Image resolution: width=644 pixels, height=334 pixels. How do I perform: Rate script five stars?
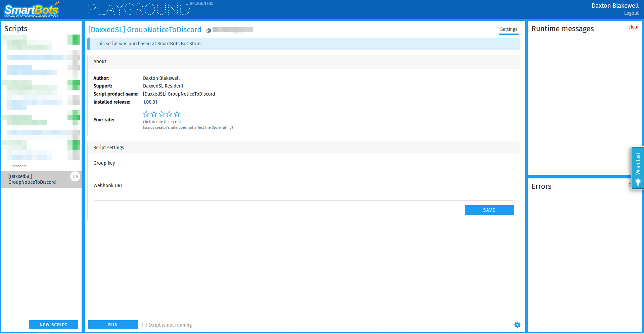coord(177,114)
